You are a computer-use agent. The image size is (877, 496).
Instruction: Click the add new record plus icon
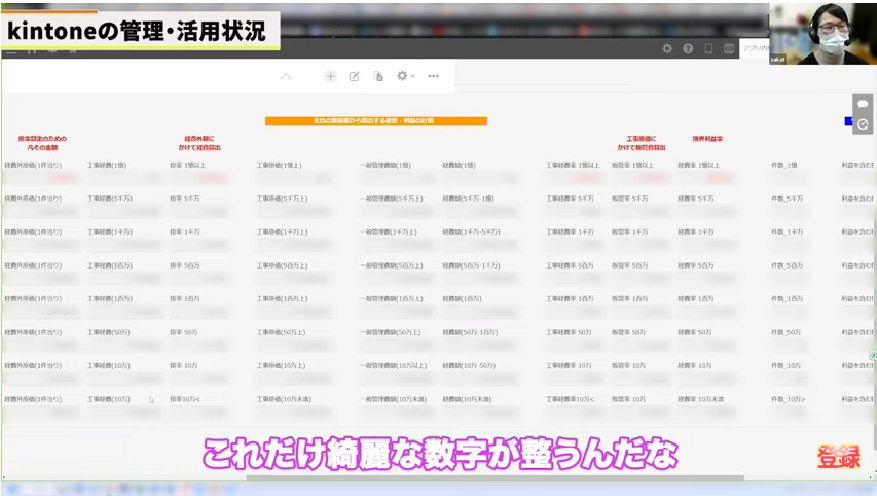click(x=330, y=76)
